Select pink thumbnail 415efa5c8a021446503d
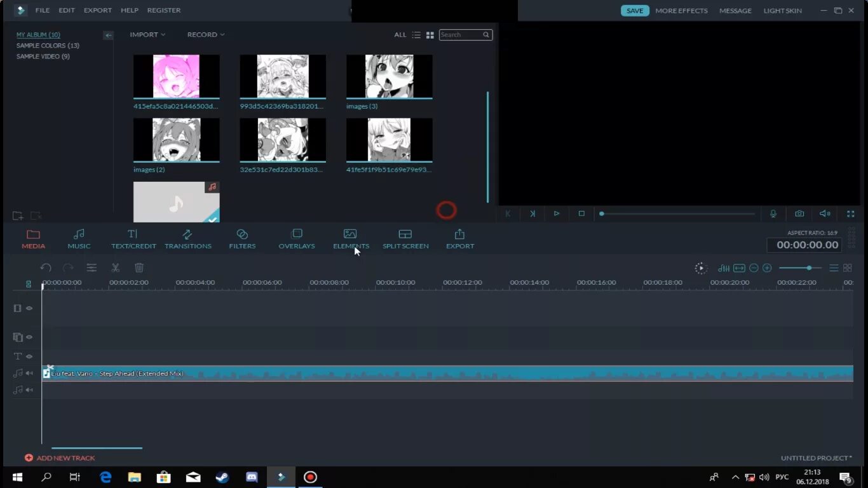The height and width of the screenshot is (488, 868). tap(176, 76)
